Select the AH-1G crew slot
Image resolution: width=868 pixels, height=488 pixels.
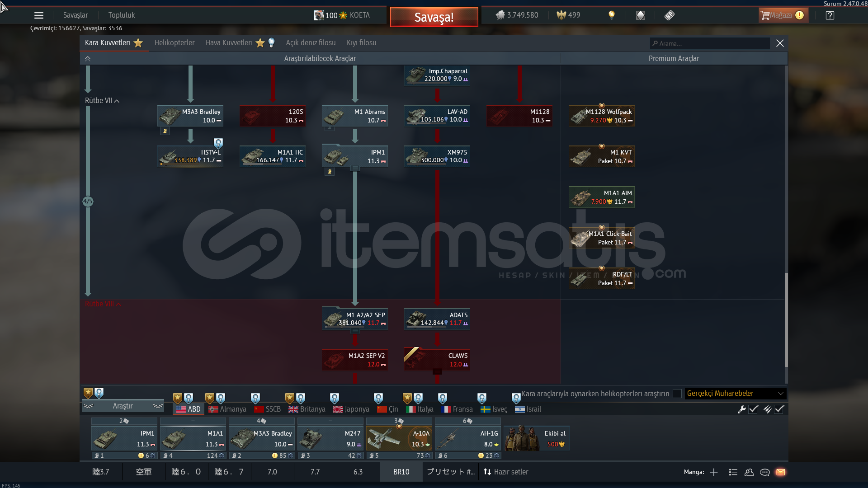pyautogui.click(x=468, y=438)
